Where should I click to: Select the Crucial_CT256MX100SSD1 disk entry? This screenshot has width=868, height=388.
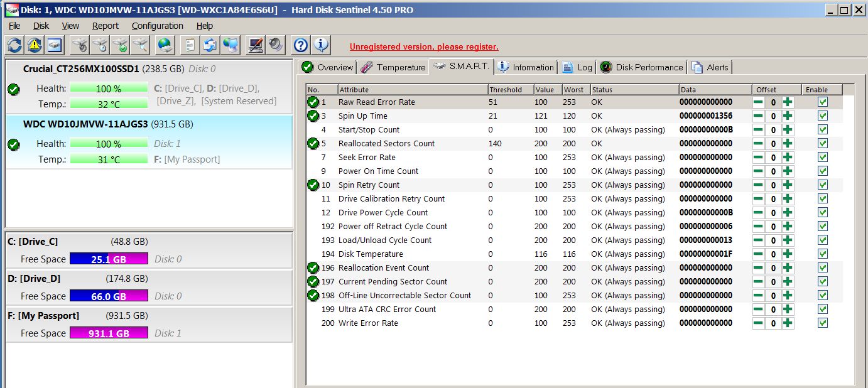[x=149, y=87]
